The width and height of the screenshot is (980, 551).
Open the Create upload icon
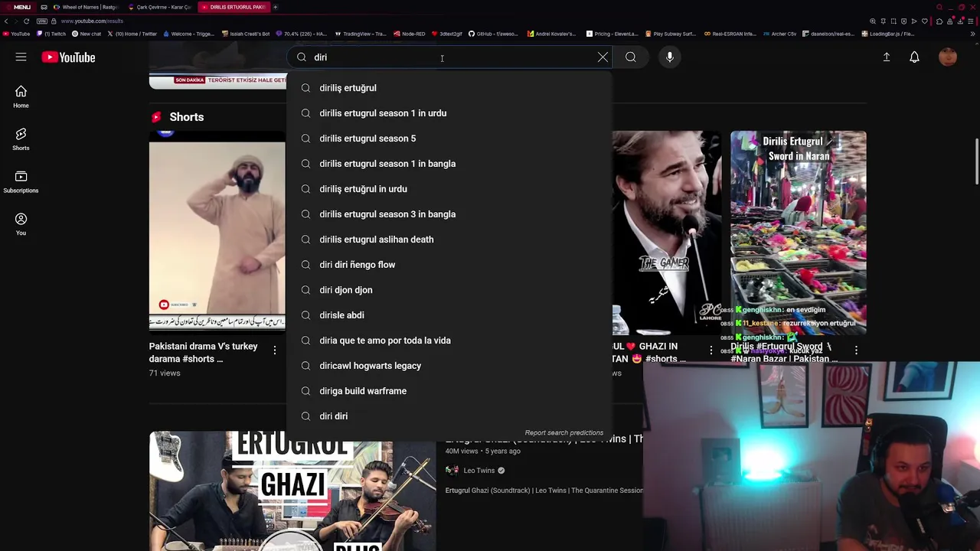coord(887,57)
